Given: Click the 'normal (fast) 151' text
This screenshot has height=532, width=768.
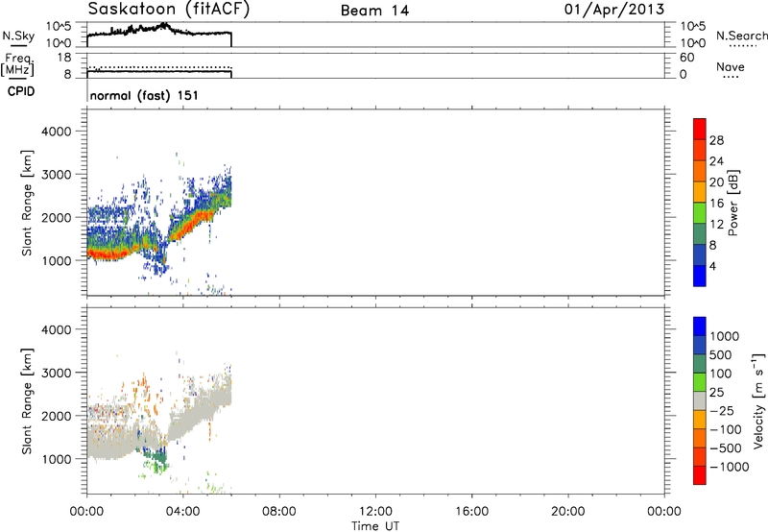Looking at the screenshot, I should click(144, 95).
